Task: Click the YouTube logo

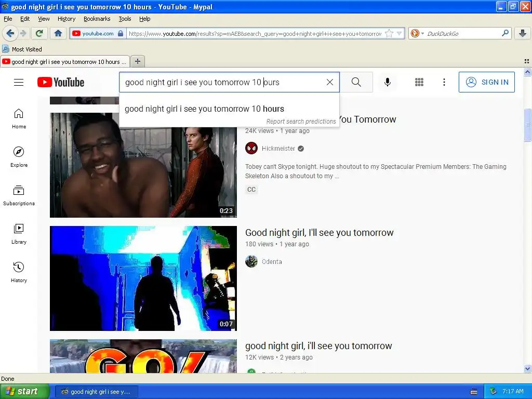Action: (61, 82)
